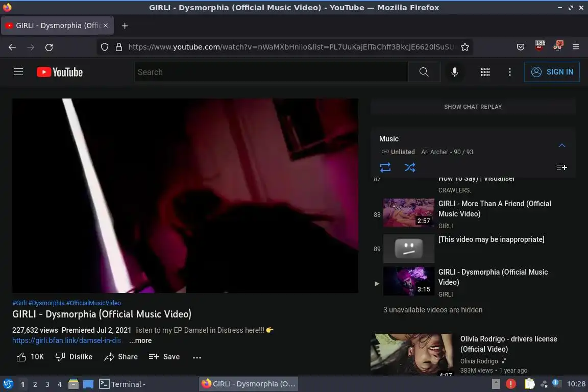This screenshot has width=588, height=392.
Task: Open the YouTube guide hamburger menu
Action: coord(18,71)
